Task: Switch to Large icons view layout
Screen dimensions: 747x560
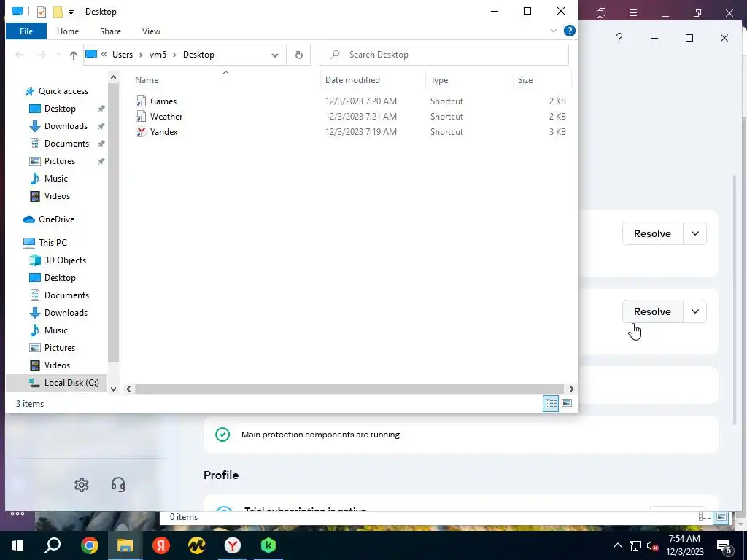Action: 566,403
